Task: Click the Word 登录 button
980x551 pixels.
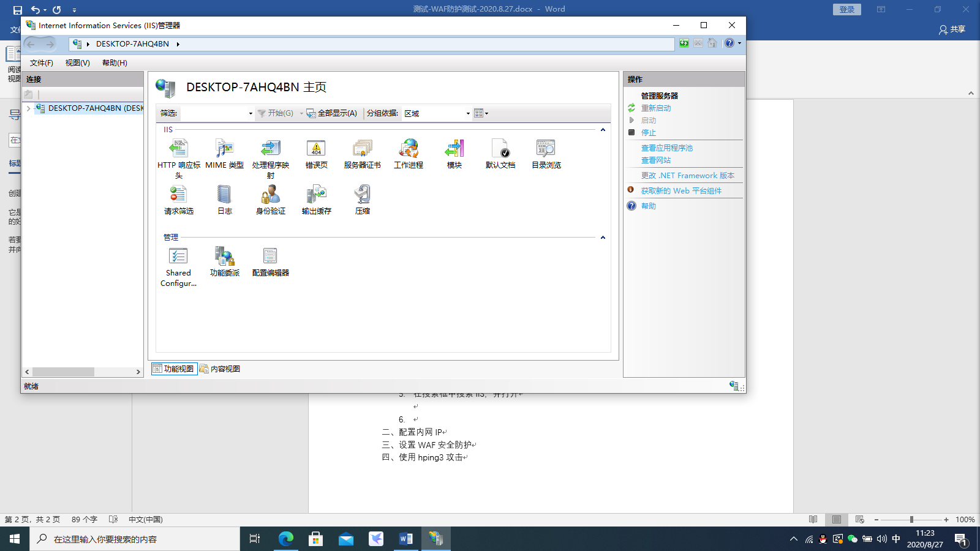Action: click(847, 10)
